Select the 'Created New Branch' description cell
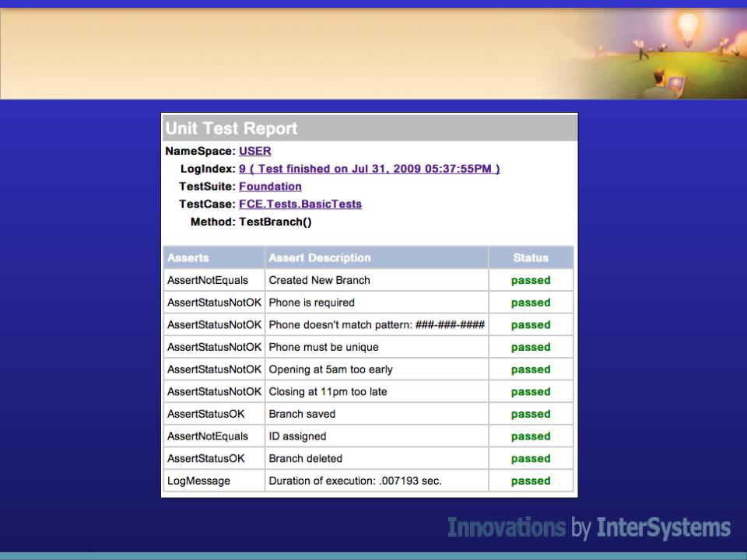The width and height of the screenshot is (747, 560). (377, 280)
